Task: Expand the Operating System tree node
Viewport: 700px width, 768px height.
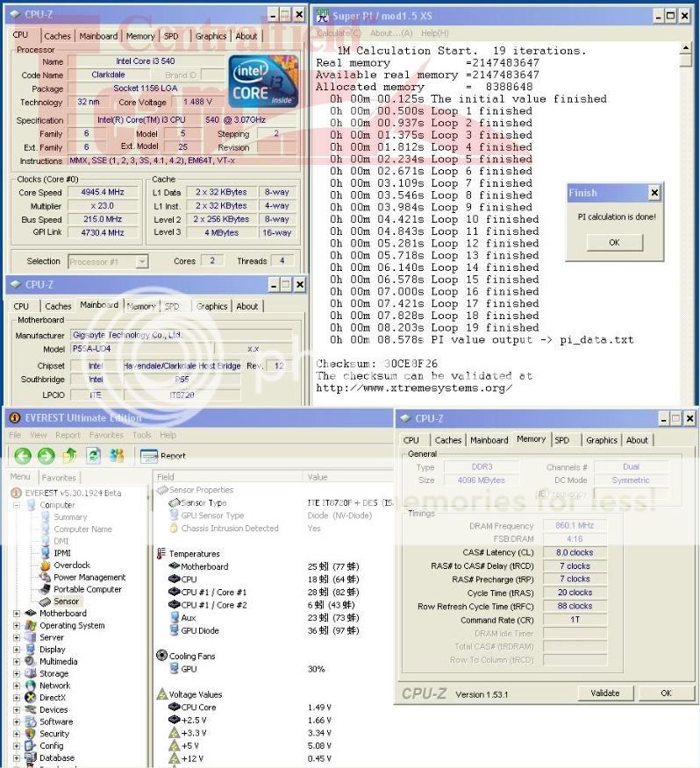Action: coord(17,625)
